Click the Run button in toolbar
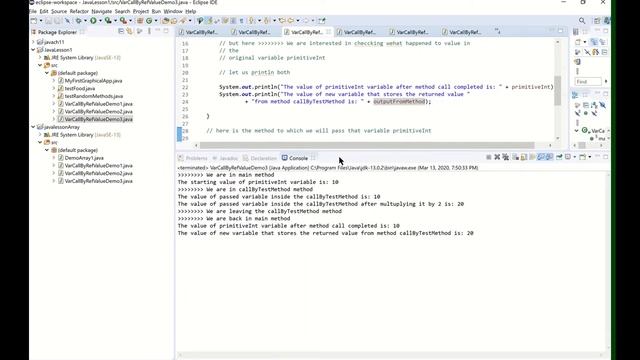This screenshot has width=640, height=360. (93, 20)
